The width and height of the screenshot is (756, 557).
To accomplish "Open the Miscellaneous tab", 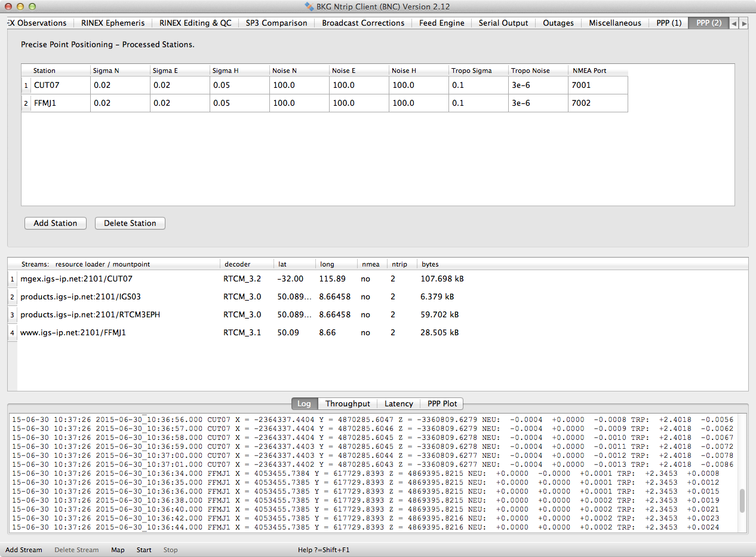I will point(614,23).
